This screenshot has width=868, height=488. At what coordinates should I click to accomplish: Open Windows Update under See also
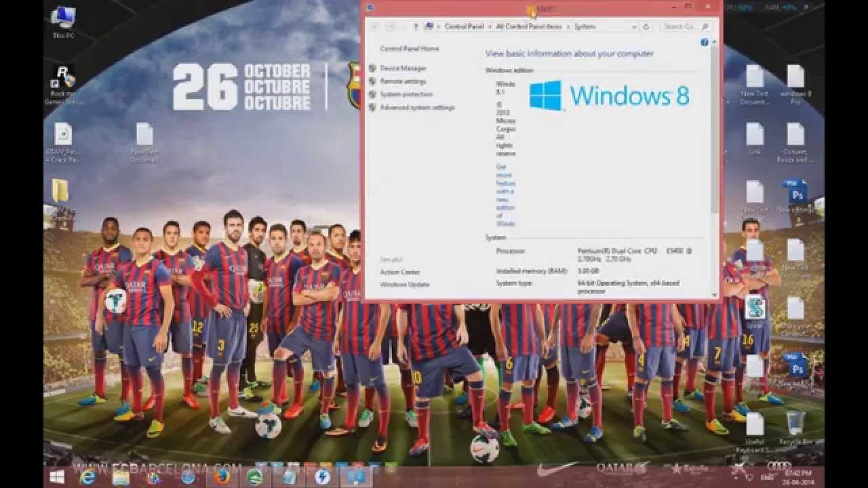[x=404, y=285]
